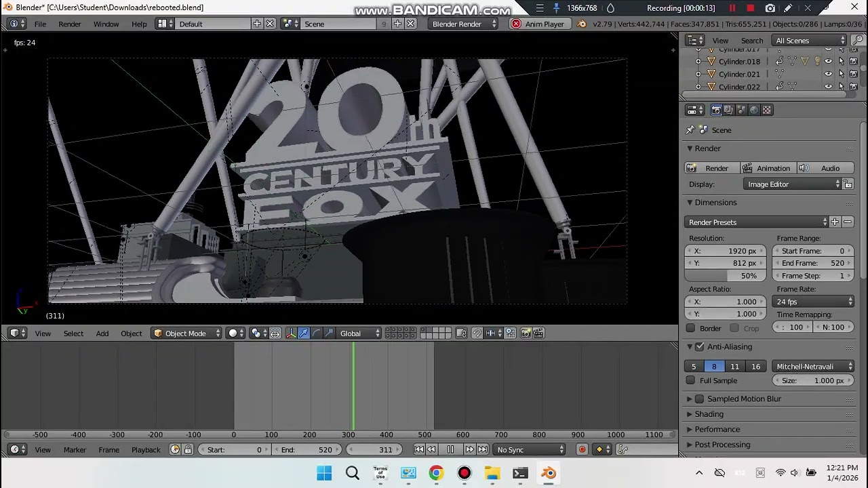
Task: Click the scale manipulator icon
Action: point(329,333)
